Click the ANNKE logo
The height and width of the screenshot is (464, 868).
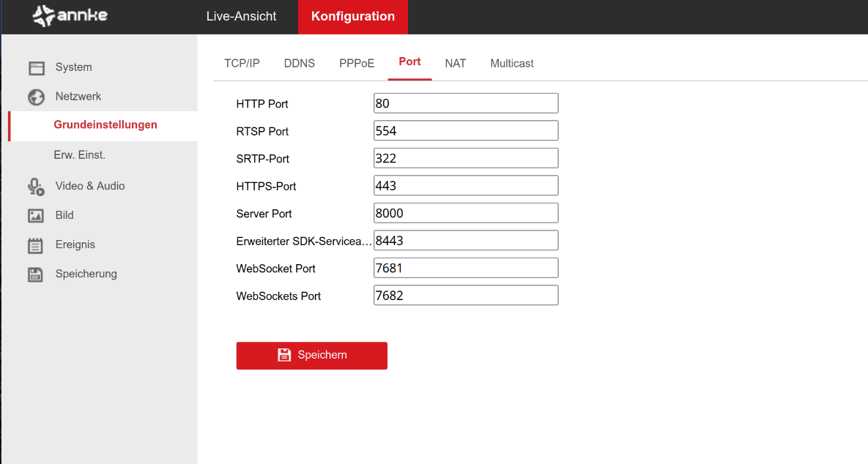(70, 16)
